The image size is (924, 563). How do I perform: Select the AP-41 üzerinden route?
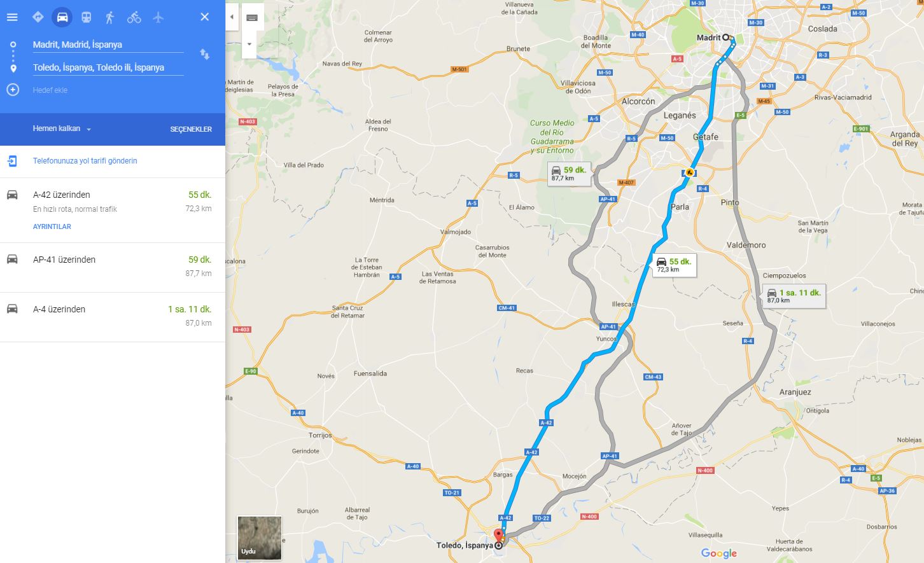113,267
